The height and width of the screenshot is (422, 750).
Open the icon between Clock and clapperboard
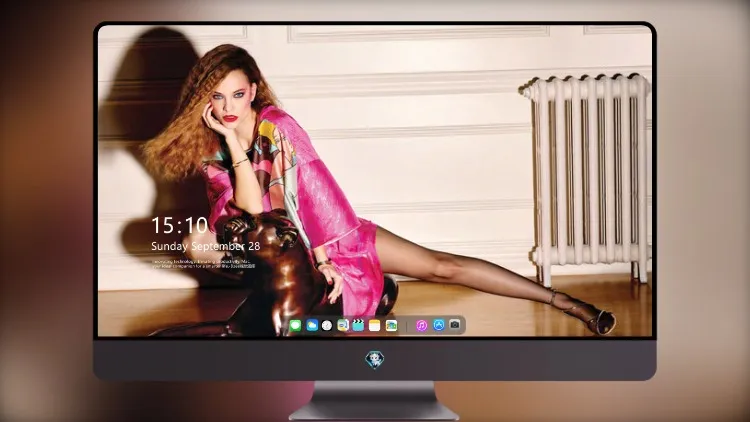[342, 326]
